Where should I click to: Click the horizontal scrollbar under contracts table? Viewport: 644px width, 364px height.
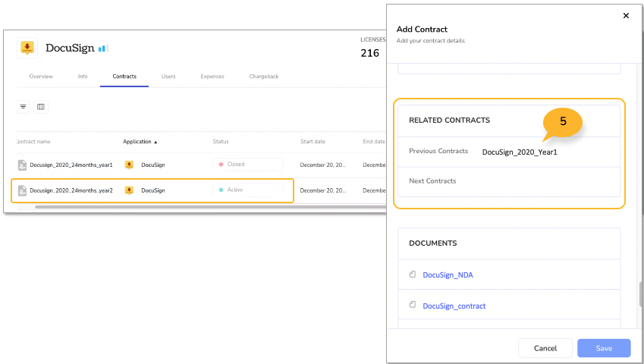[210, 207]
